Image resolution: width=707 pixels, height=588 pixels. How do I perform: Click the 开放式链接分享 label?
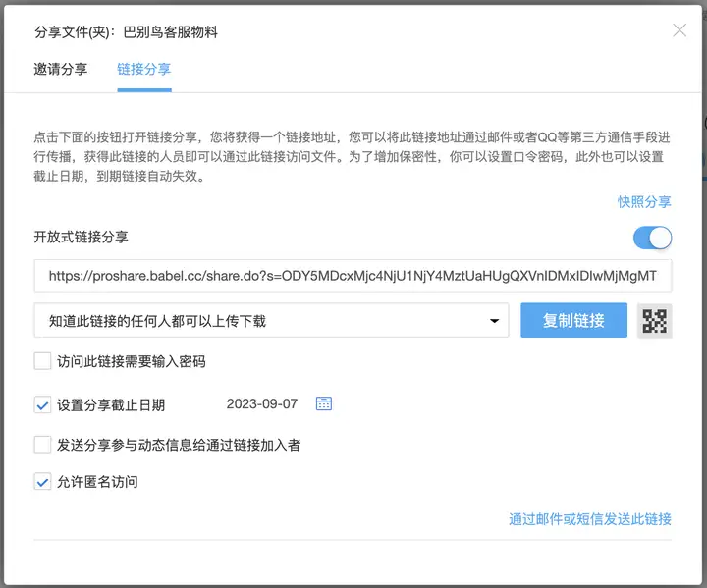[82, 237]
